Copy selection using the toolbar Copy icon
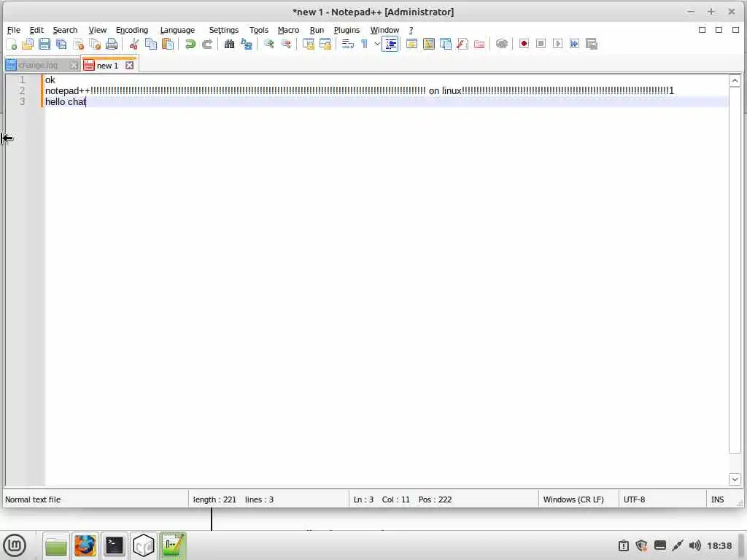This screenshot has width=747, height=560. pos(151,44)
